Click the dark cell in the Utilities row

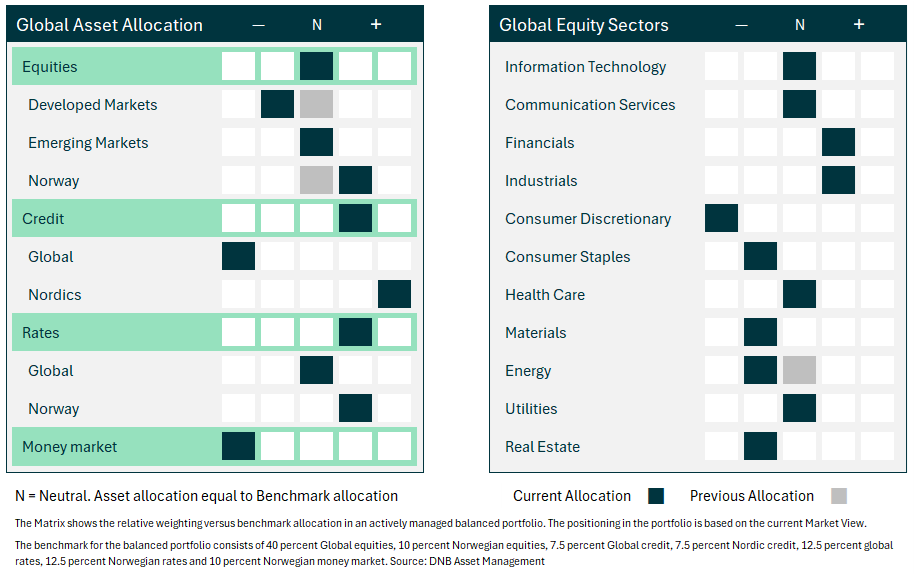pos(799,409)
